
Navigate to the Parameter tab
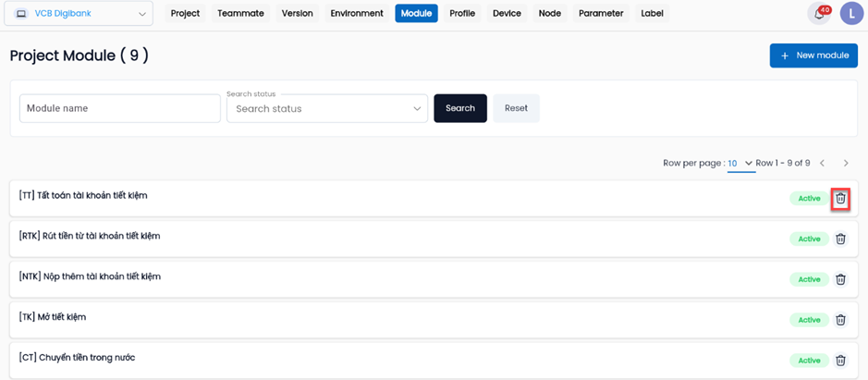(601, 14)
